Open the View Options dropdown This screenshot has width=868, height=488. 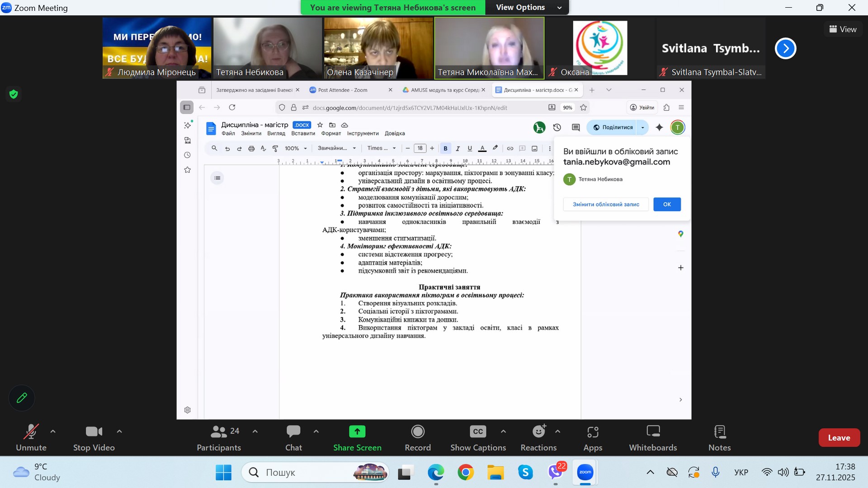coord(527,7)
